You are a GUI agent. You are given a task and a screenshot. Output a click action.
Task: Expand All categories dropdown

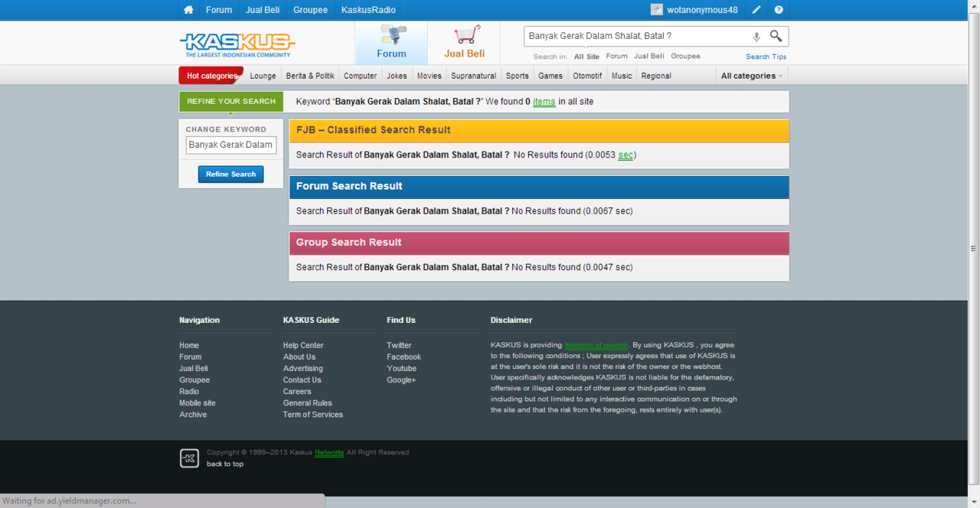(752, 76)
